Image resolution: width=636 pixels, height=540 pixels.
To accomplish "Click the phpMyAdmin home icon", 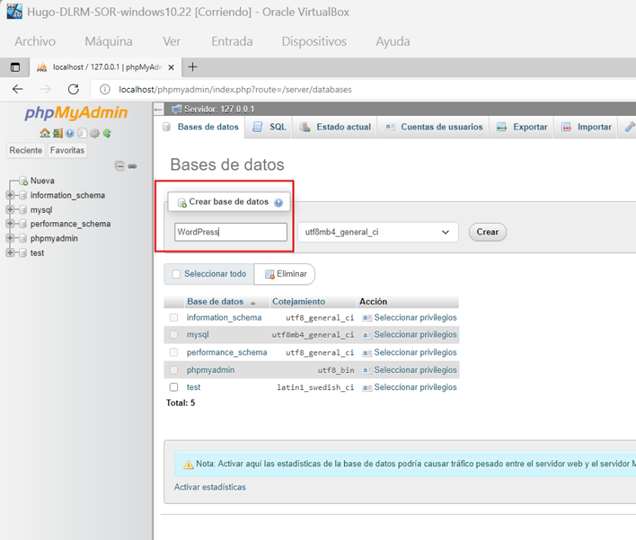I will click(x=45, y=133).
